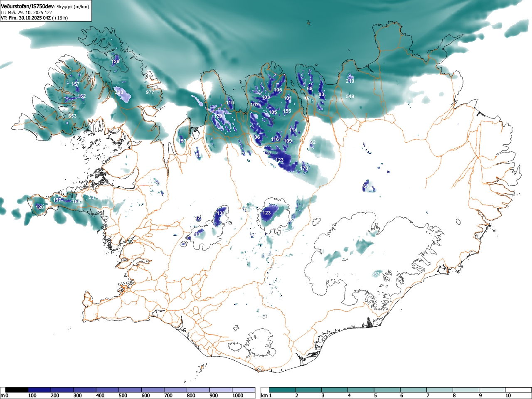Screen dimensions: 532x399
Task: Click the '116' value on the map
Action: click(275, 139)
